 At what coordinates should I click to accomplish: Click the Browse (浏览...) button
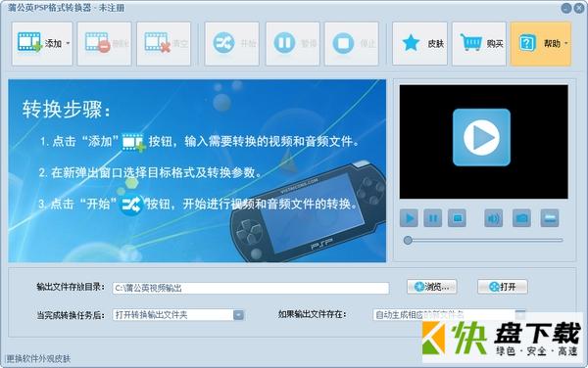pos(431,287)
